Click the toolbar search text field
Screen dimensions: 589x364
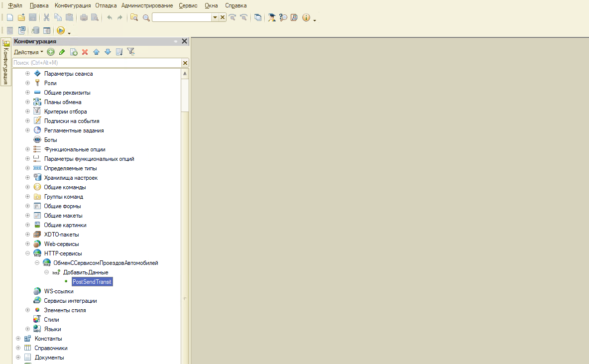(182, 17)
